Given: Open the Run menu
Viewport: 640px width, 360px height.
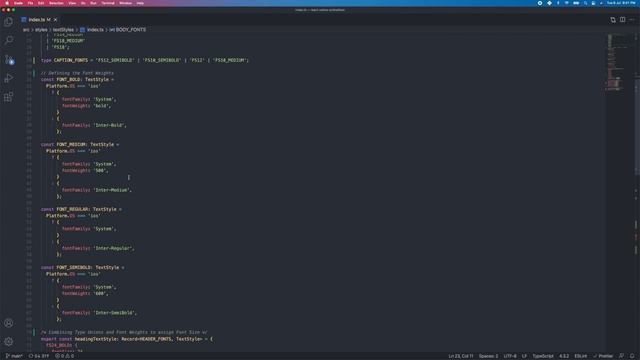Looking at the screenshot, I should tap(93, 3).
